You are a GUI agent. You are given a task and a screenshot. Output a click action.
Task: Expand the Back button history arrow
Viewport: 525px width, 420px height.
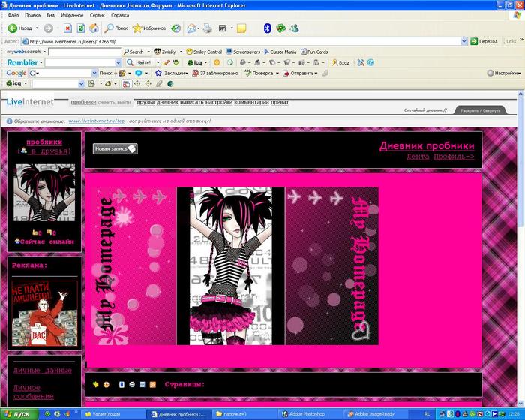click(37, 28)
